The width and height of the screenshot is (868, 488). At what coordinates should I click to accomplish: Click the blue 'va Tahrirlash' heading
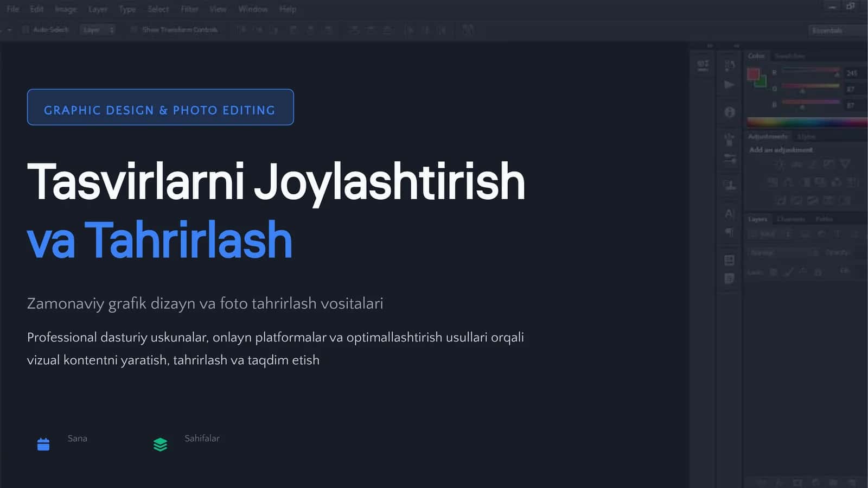point(159,239)
